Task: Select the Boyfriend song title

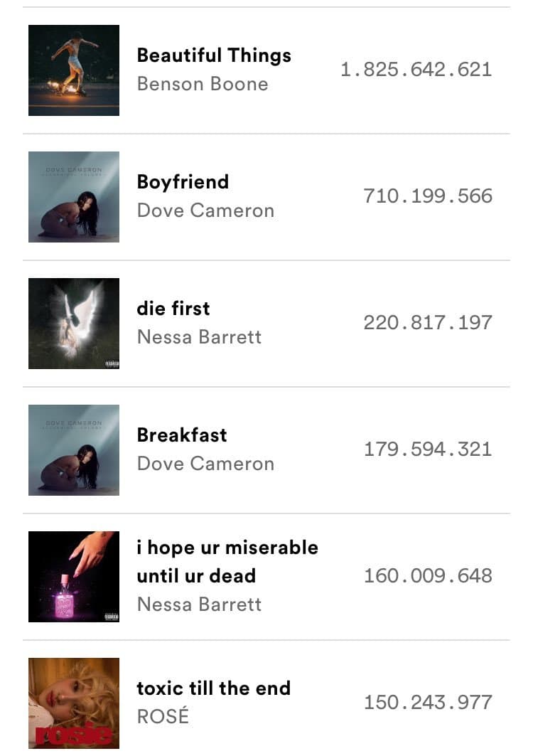Action: tap(183, 182)
